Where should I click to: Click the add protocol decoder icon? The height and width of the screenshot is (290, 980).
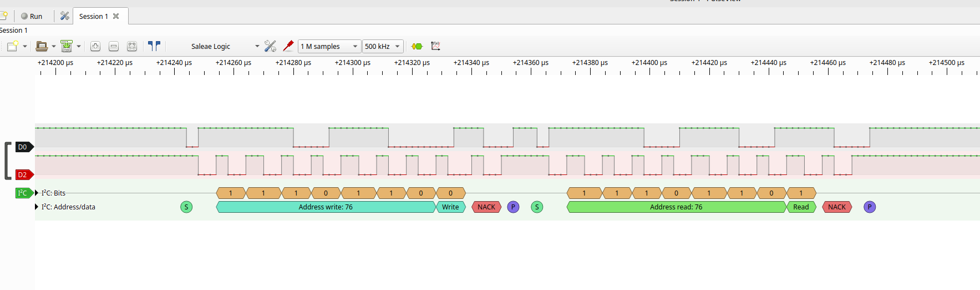click(x=417, y=46)
